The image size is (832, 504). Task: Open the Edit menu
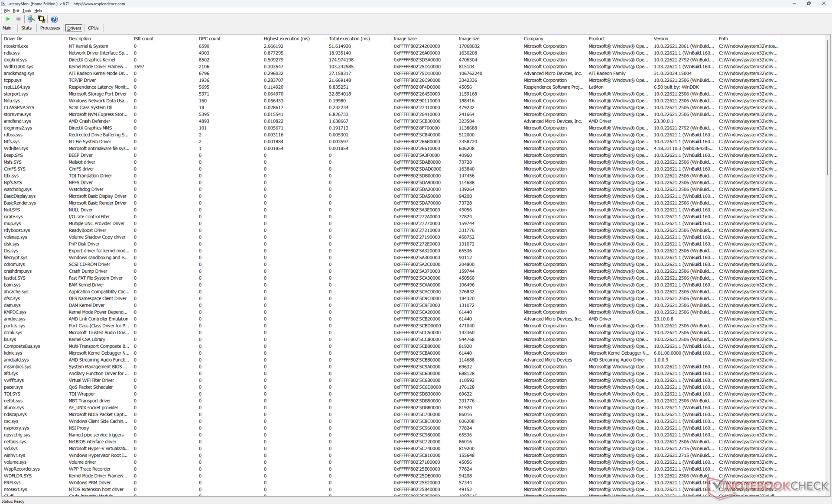click(x=16, y=11)
